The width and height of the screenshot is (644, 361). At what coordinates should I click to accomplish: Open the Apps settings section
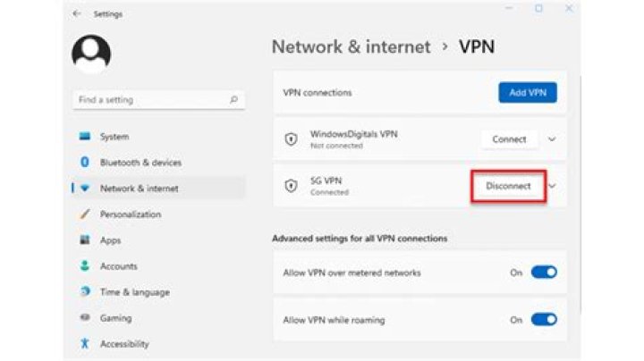(110, 240)
